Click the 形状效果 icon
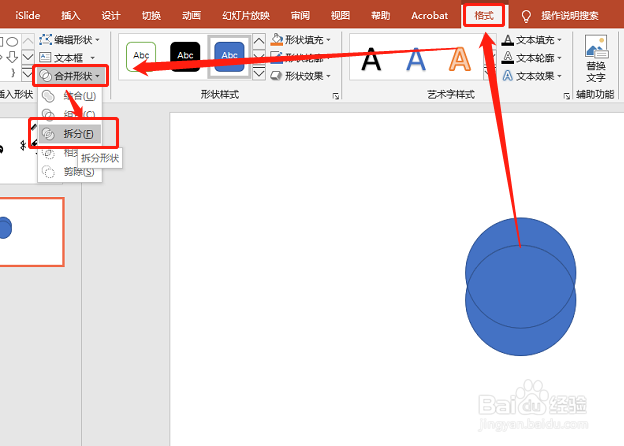This screenshot has height=446, width=624. pyautogui.click(x=276, y=76)
